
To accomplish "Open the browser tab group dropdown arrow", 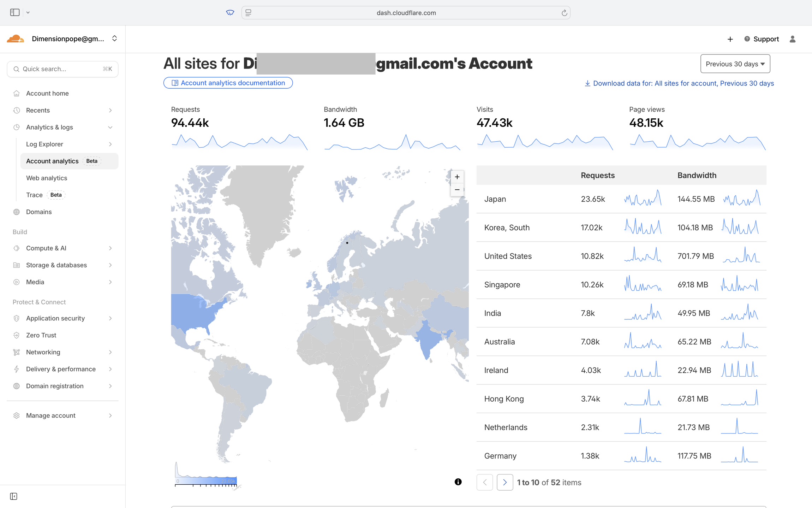I will [28, 13].
